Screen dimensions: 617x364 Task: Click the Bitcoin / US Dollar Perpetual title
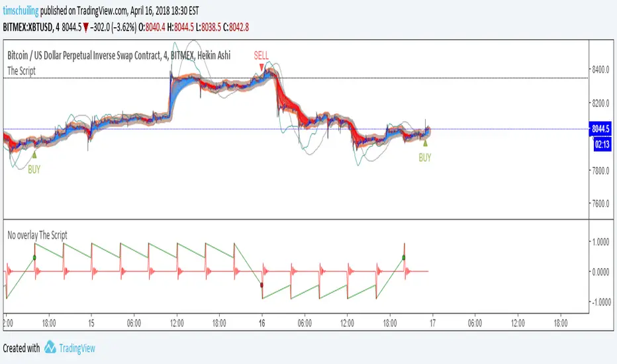click(119, 56)
